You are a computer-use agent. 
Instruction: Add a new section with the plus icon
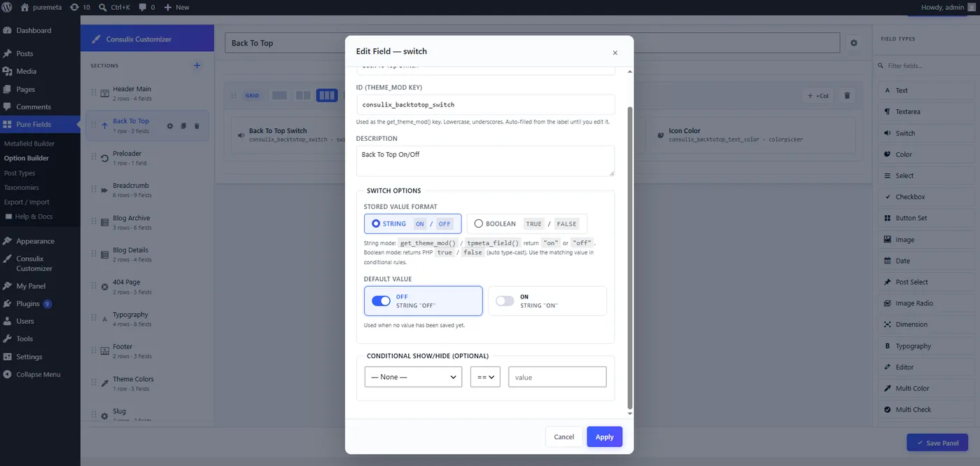tap(197, 66)
